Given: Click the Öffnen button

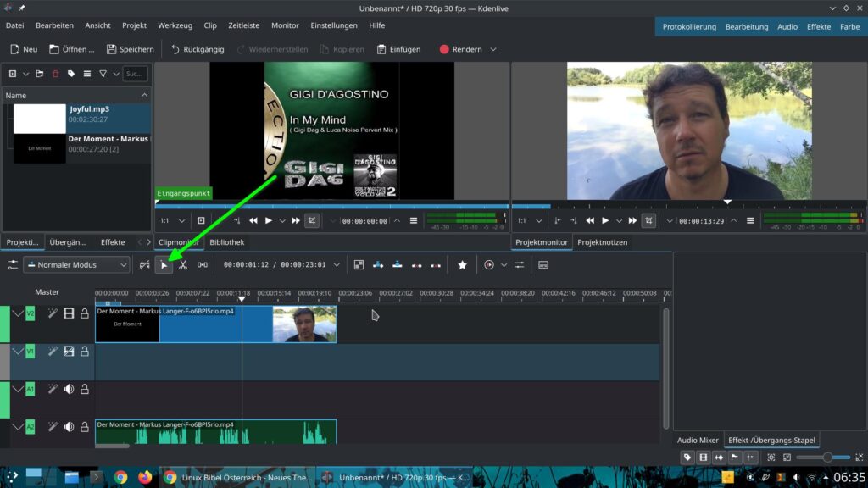Looking at the screenshot, I should pyautogui.click(x=71, y=49).
